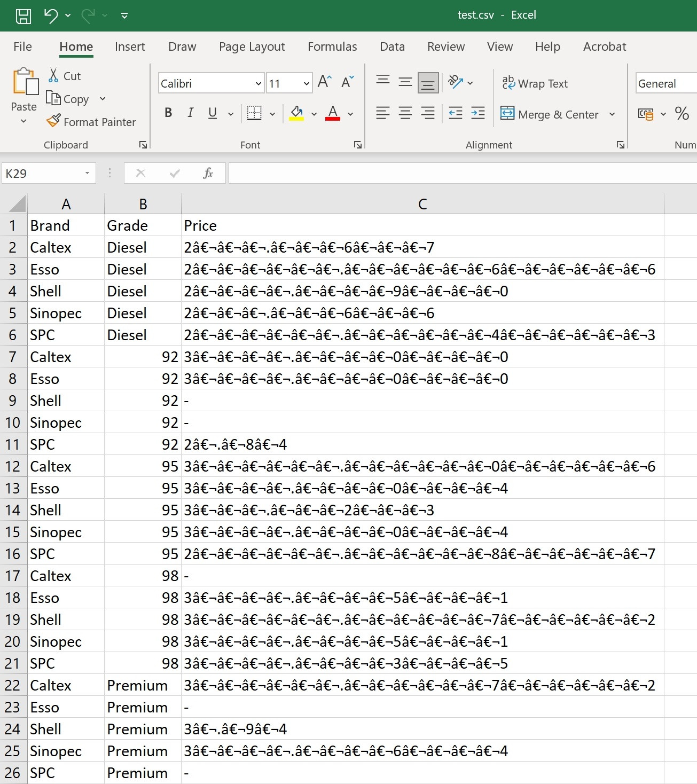
Task: Select row 12 header
Action: [13, 466]
